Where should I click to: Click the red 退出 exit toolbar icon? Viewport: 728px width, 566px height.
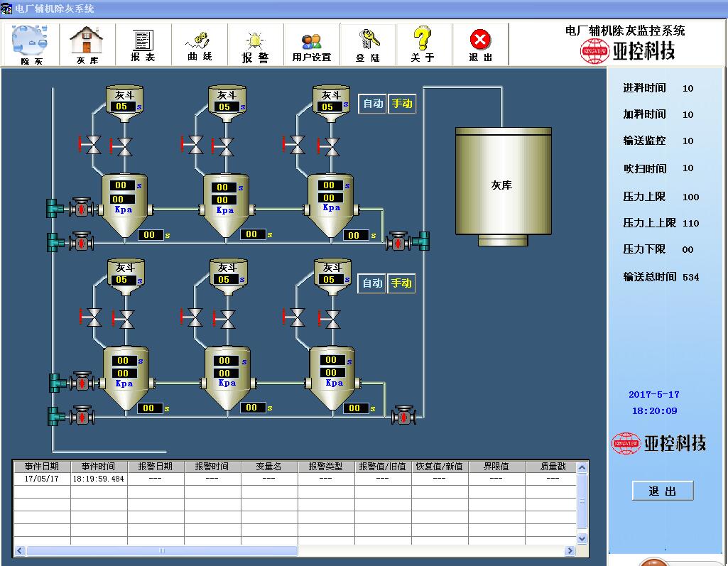[480, 44]
